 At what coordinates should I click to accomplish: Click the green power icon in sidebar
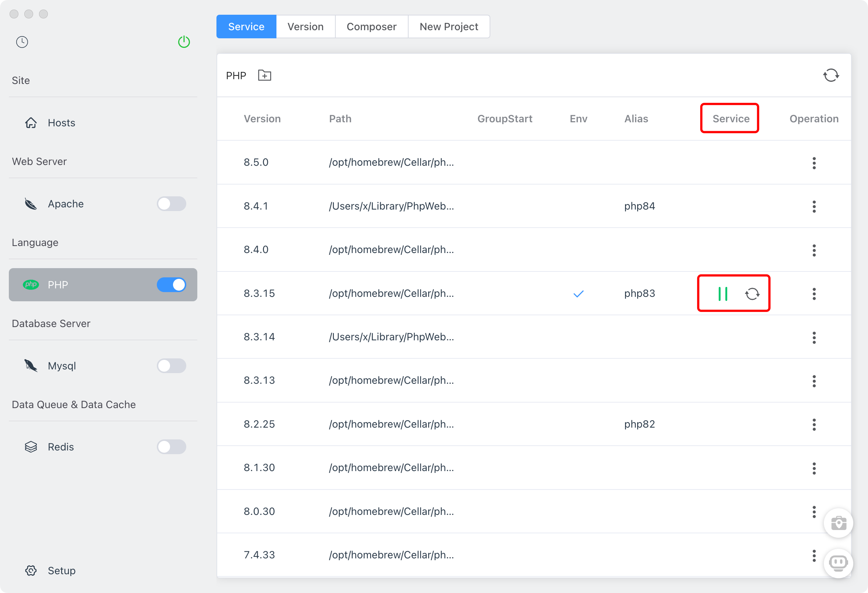click(x=184, y=42)
